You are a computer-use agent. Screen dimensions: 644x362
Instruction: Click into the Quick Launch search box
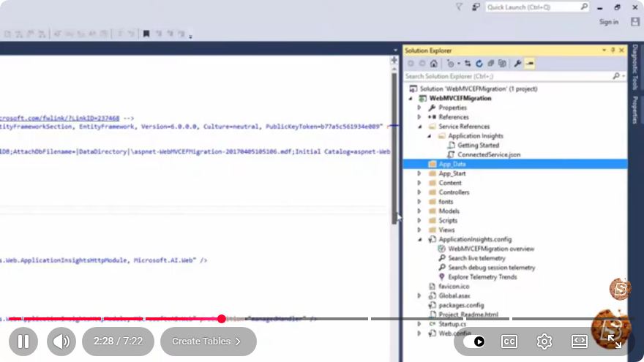tap(537, 7)
